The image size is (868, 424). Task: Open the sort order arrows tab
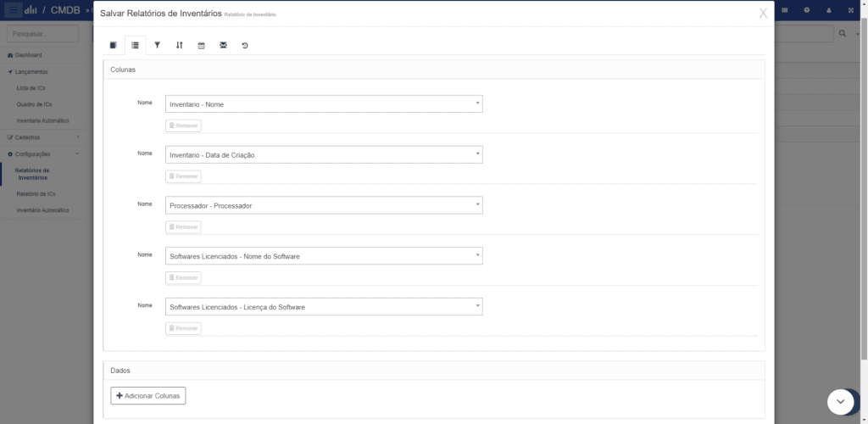(180, 46)
